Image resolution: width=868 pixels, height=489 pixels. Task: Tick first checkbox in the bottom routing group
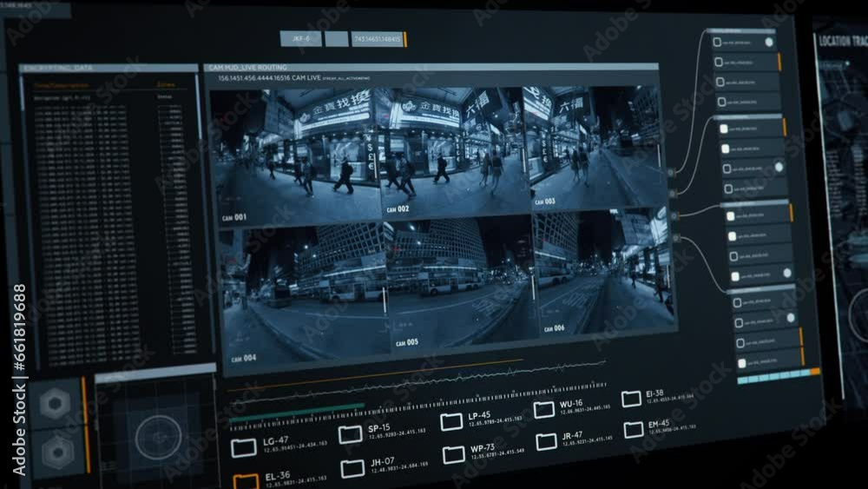[x=737, y=303]
